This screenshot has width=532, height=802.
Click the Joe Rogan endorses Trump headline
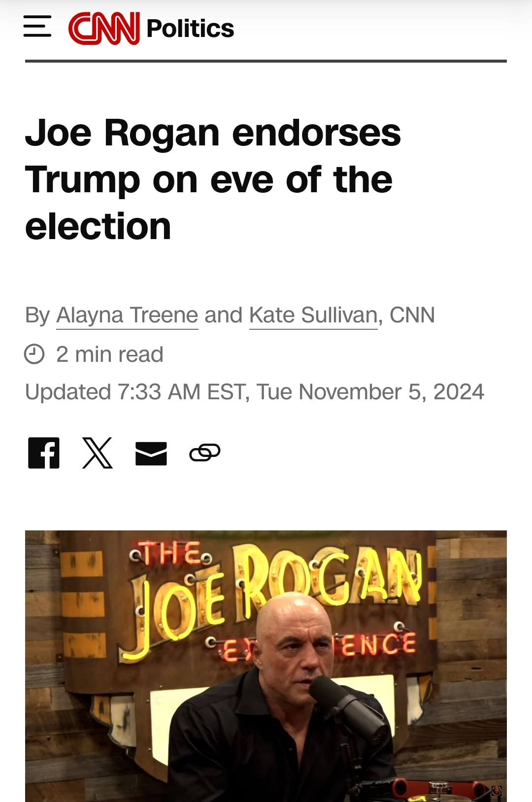[x=213, y=179]
